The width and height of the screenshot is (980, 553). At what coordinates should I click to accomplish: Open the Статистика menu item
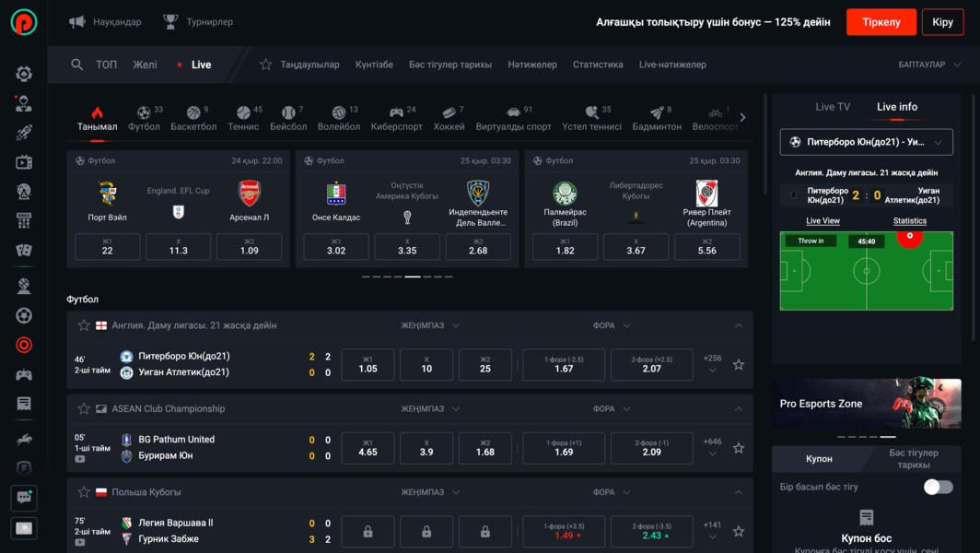pos(598,65)
